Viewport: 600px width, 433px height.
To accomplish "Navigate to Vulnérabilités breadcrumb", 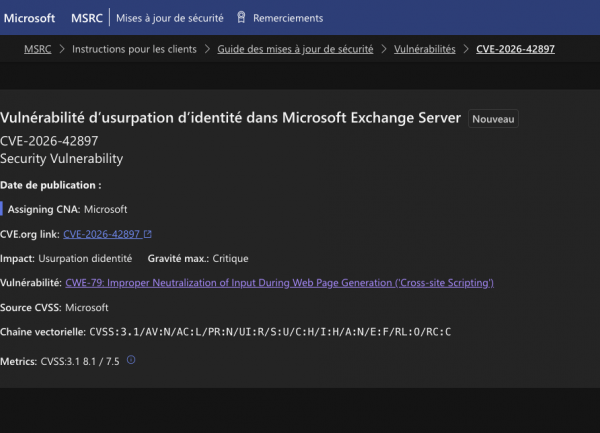I will [x=425, y=49].
